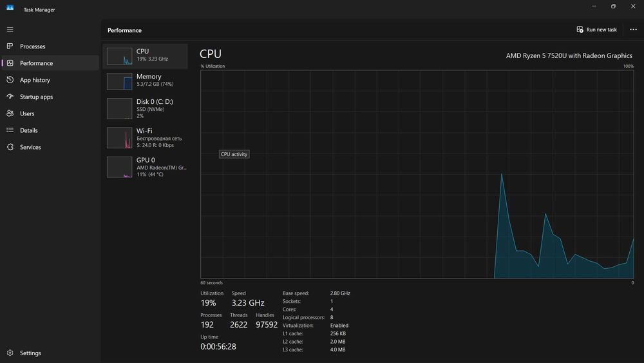Click the 192 processes value
Screen dimensions: 644x363
pyautogui.click(x=207, y=325)
